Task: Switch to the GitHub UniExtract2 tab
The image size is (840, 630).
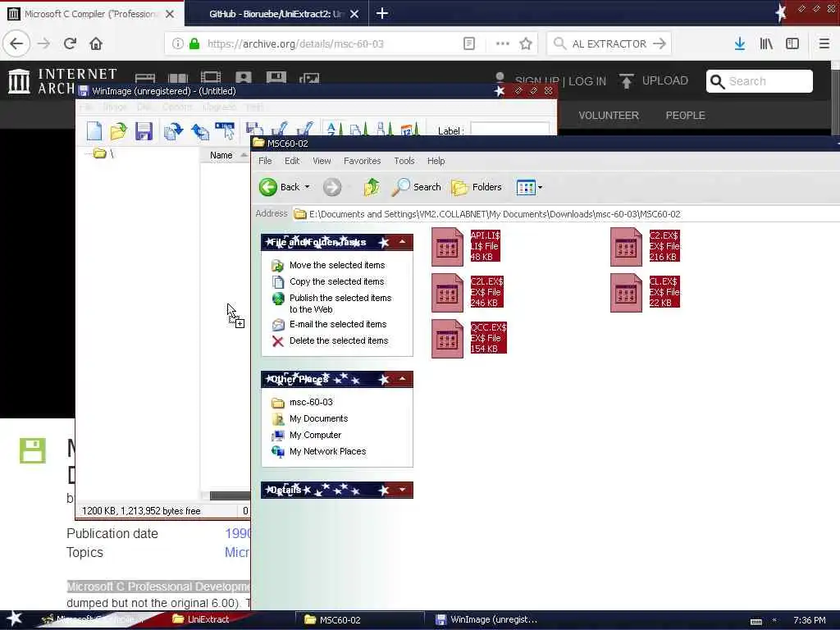Action: pos(275,14)
